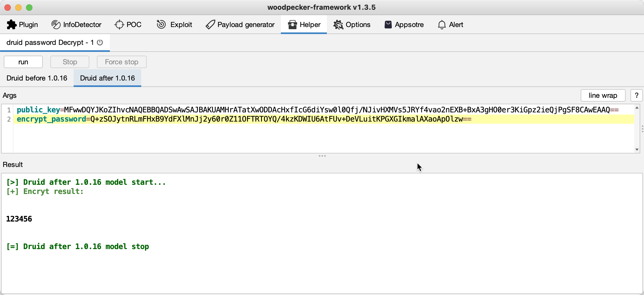Select the Druid after 1.0.16 tab

point(107,78)
